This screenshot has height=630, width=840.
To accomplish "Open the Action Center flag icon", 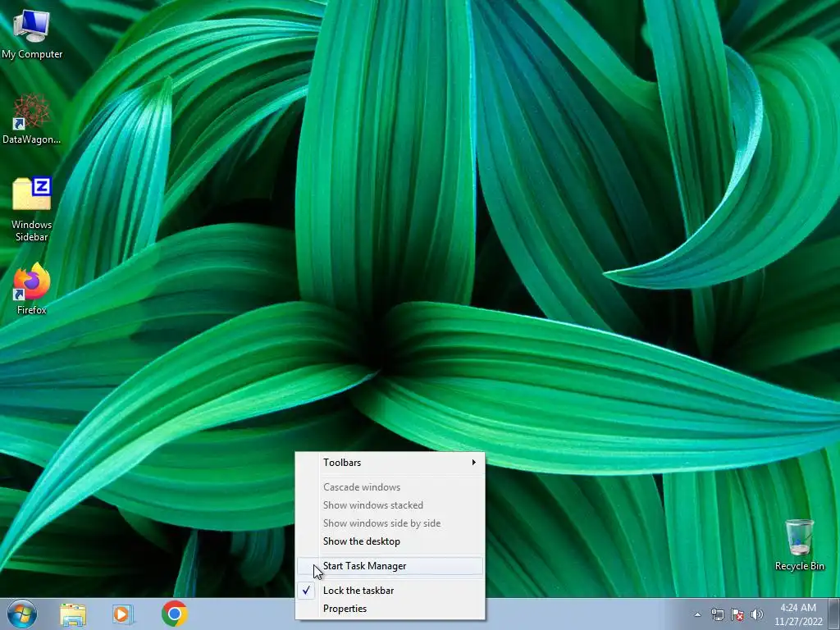I will [x=737, y=614].
